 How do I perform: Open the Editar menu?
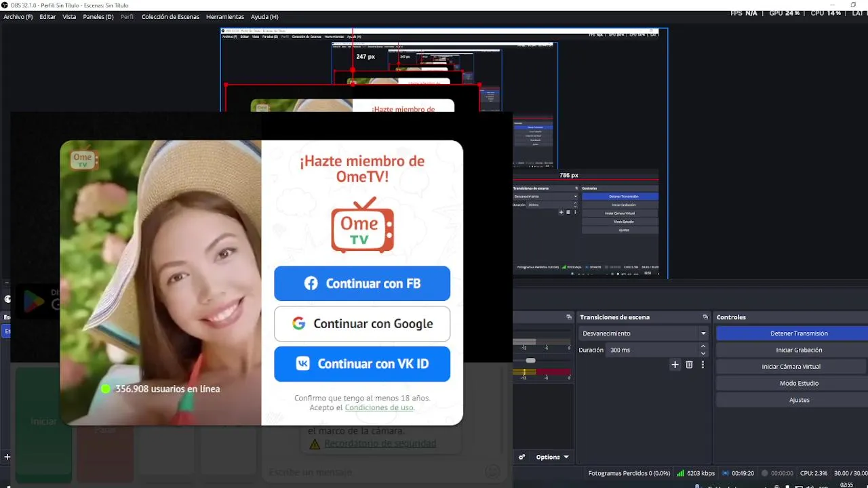tap(47, 17)
